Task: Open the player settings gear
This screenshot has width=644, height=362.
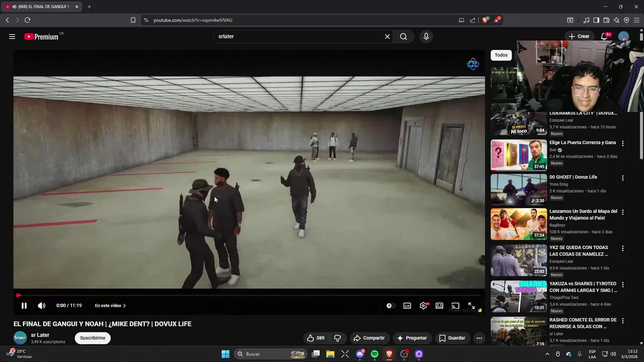Action: (x=424, y=306)
